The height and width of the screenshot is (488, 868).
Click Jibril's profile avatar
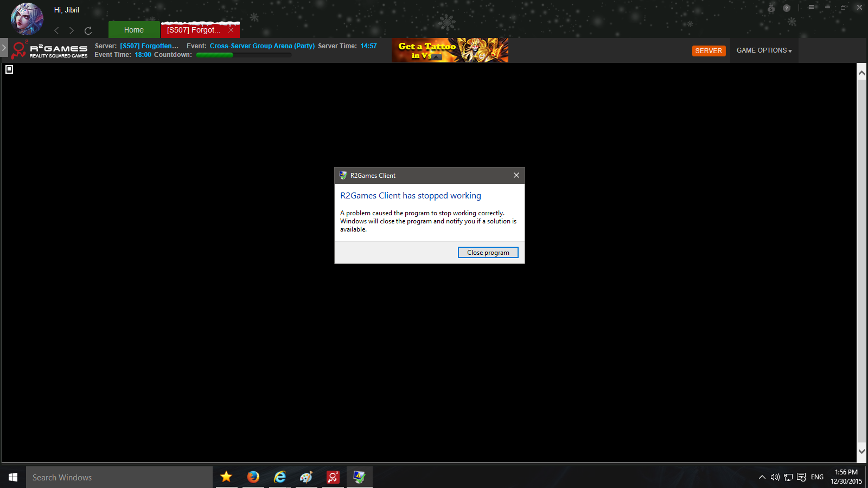click(x=27, y=18)
